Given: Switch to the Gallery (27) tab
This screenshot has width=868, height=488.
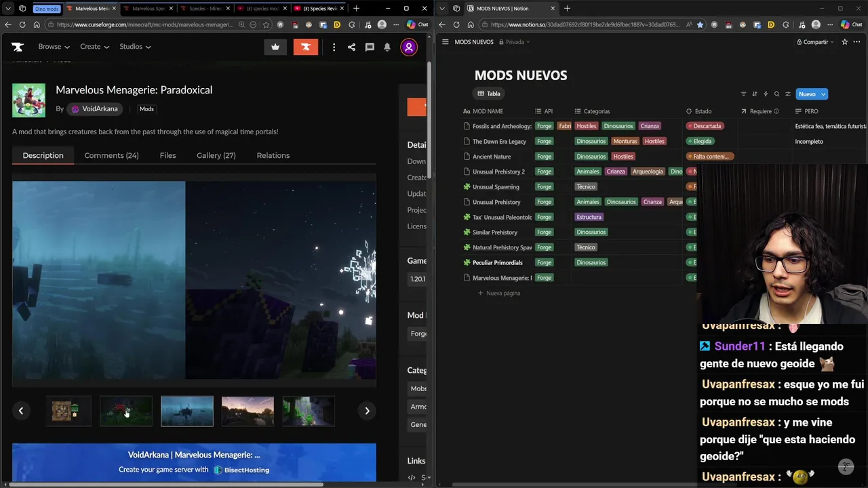Looking at the screenshot, I should [x=216, y=155].
